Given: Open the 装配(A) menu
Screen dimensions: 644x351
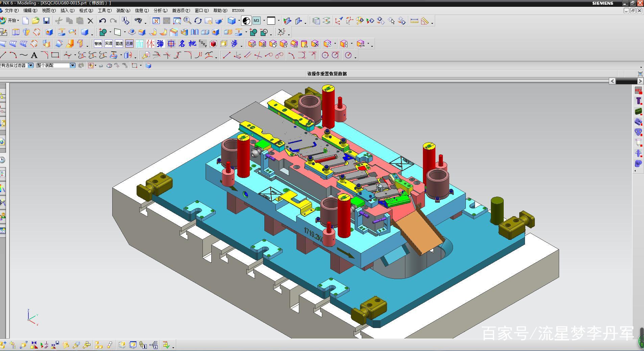Looking at the screenshot, I should pos(123,11).
